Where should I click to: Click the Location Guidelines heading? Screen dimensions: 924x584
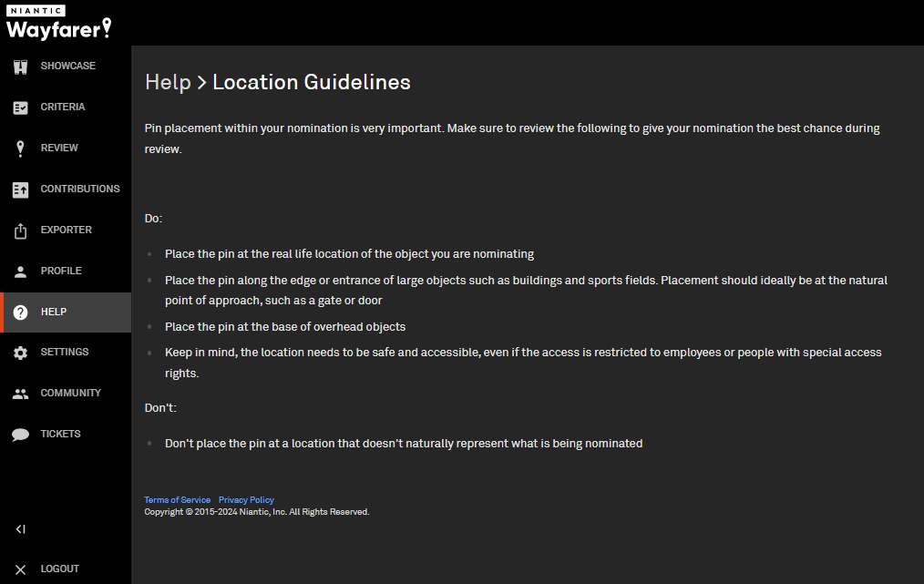click(x=311, y=82)
